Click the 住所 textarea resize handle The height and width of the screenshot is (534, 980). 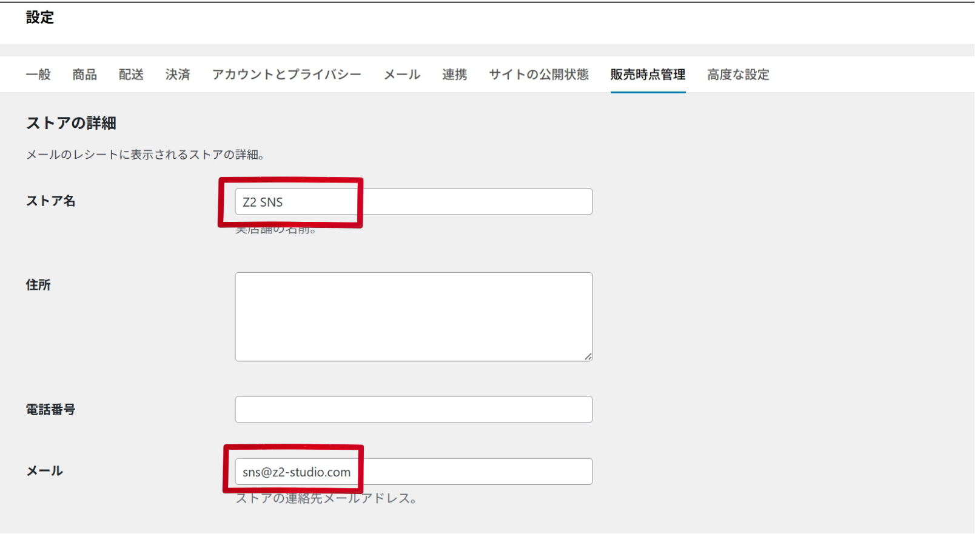click(588, 356)
